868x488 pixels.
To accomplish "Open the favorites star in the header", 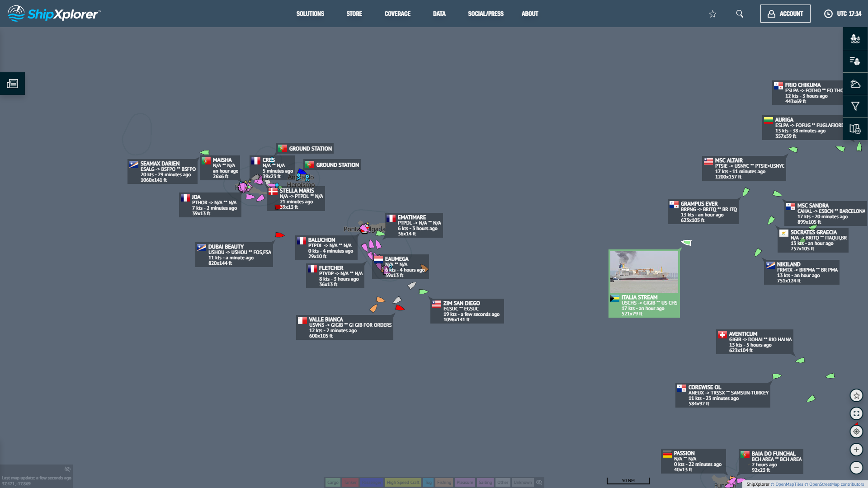I will pos(712,14).
